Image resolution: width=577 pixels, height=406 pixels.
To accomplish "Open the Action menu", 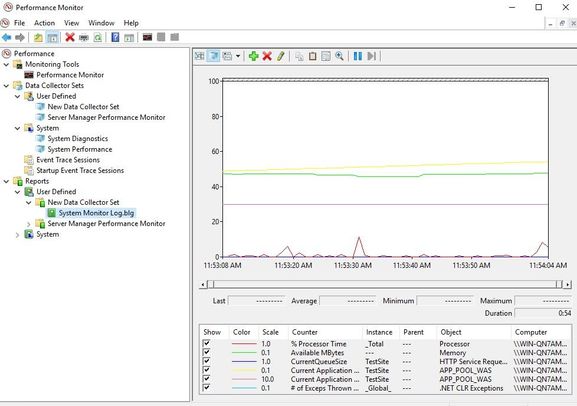I will pos(44,23).
